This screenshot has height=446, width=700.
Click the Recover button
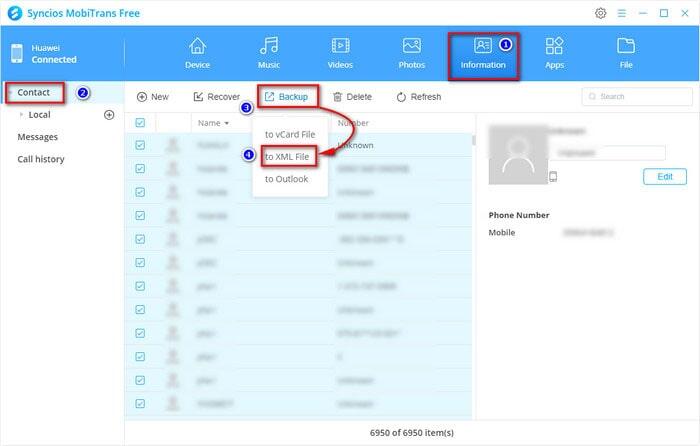[x=216, y=97]
